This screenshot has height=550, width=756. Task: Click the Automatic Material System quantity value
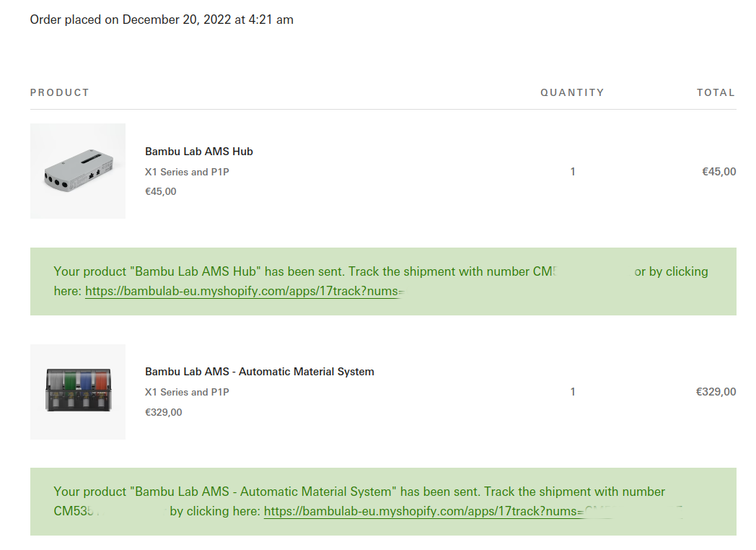(573, 392)
